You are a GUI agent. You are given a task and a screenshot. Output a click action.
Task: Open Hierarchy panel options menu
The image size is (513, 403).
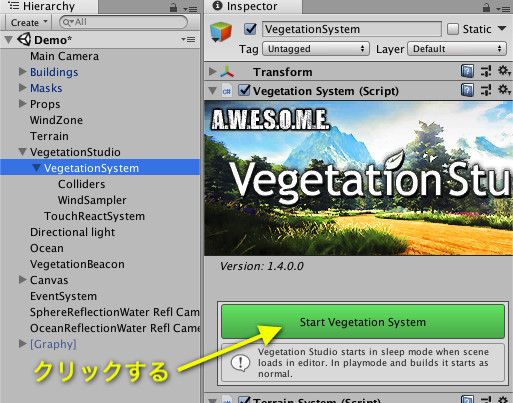point(190,9)
